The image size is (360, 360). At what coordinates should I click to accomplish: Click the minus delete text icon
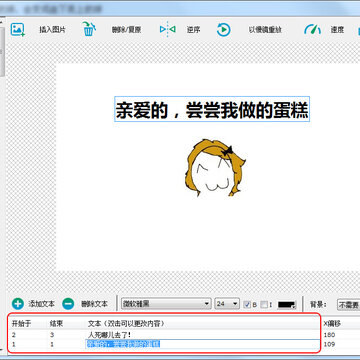click(x=68, y=304)
